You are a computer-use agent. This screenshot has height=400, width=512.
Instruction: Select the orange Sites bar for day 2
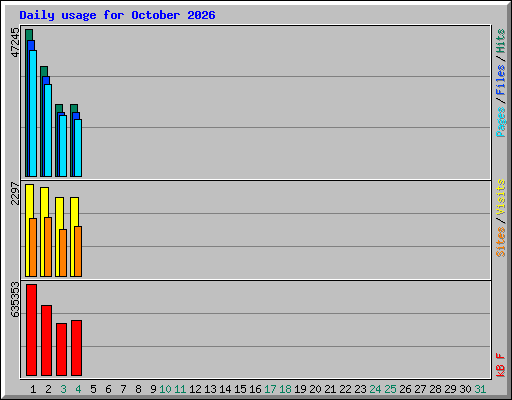coord(48,247)
